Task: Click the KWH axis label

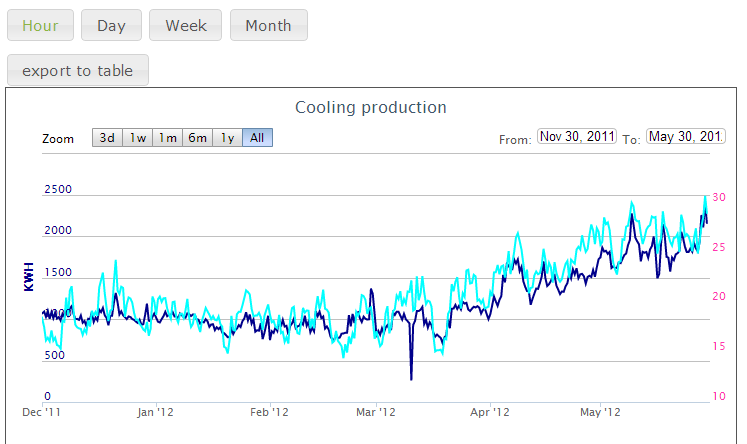Action: (x=29, y=277)
